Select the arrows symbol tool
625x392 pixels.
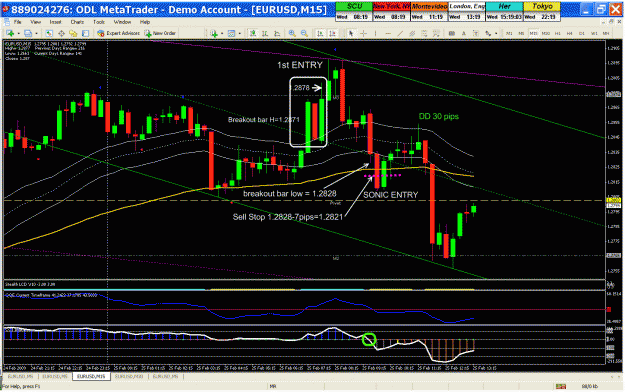488,33
